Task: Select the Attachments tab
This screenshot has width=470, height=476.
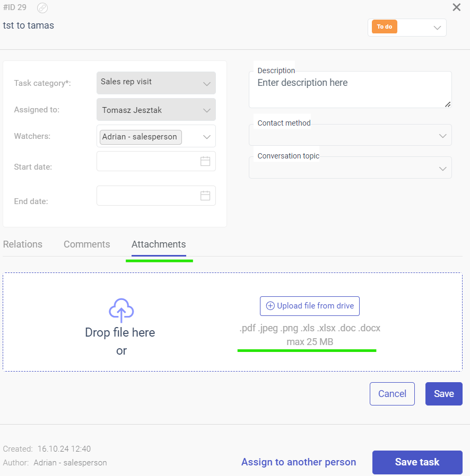Action: tap(159, 244)
